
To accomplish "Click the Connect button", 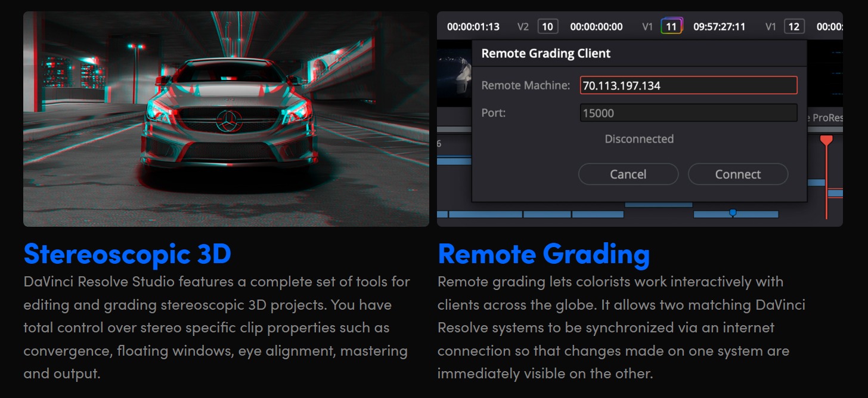I will click(738, 174).
